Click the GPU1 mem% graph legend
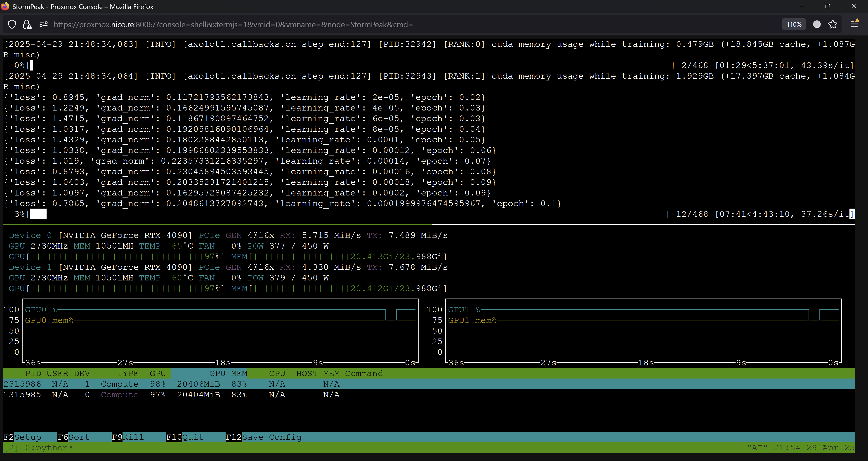 click(472, 320)
